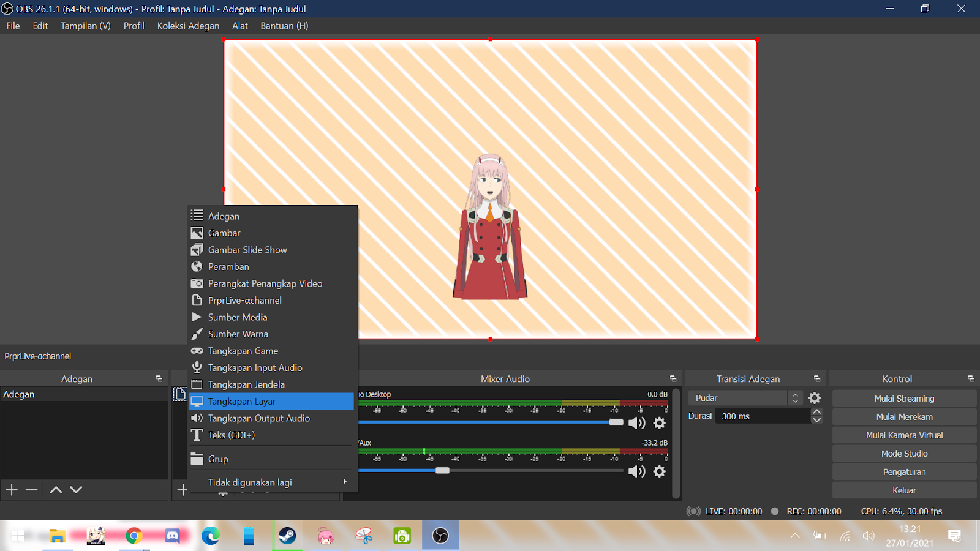Choose Gambar Slide Show source type
Image resolution: width=980 pixels, height=551 pixels.
272,250
